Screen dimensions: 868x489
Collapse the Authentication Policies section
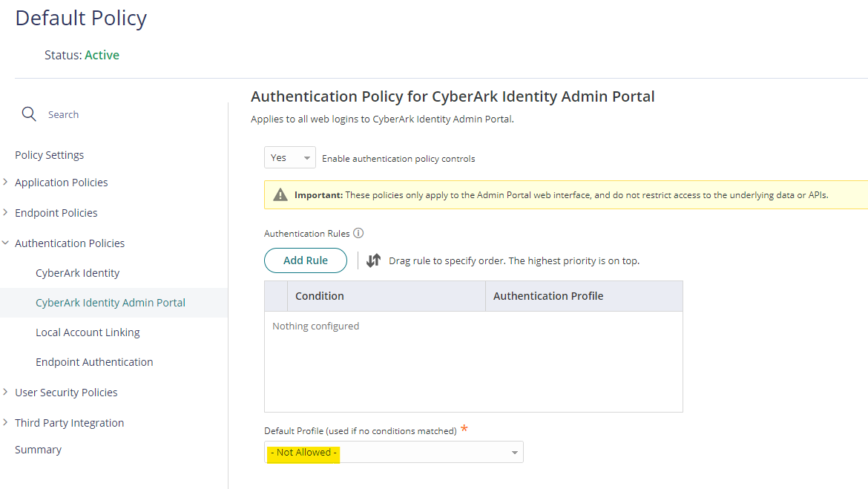pos(6,243)
